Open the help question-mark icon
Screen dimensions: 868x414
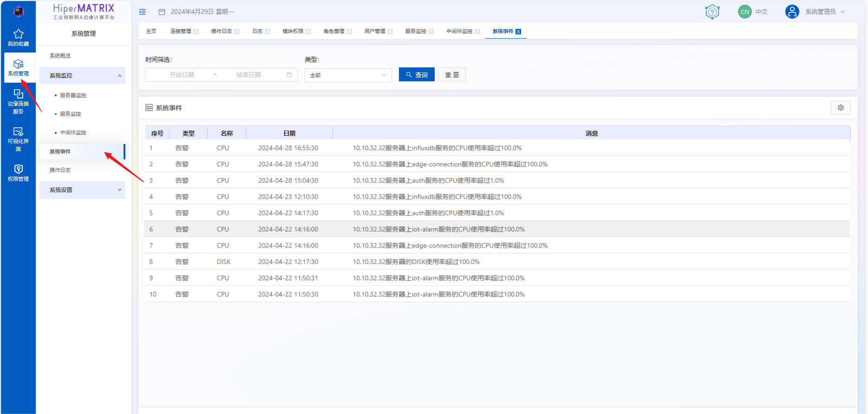coord(712,12)
